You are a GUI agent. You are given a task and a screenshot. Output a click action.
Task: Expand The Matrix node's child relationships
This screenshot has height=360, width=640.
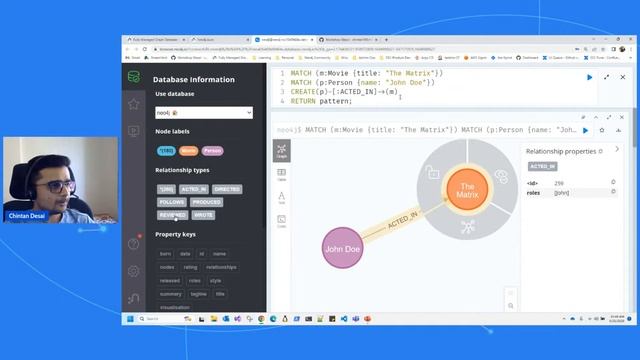click(468, 227)
